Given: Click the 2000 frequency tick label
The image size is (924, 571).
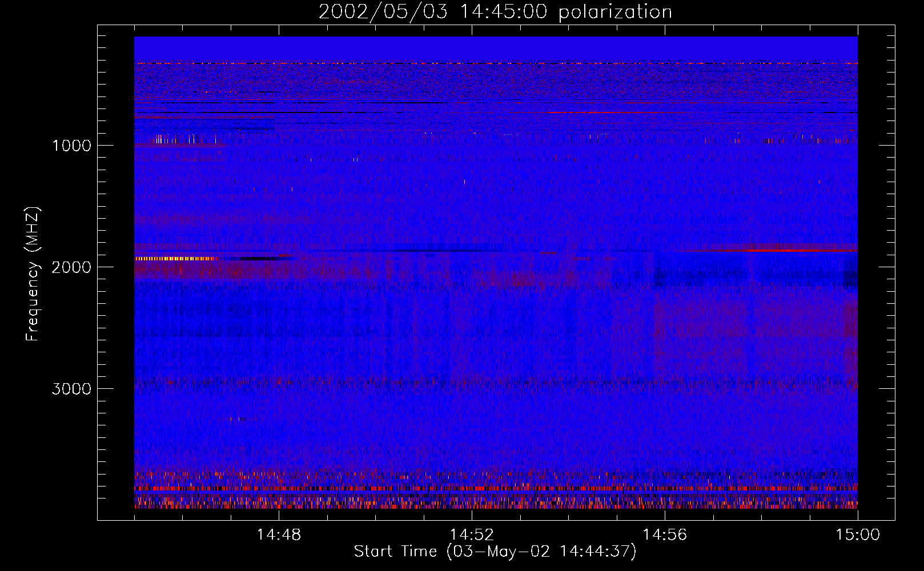Looking at the screenshot, I should click(x=72, y=267).
